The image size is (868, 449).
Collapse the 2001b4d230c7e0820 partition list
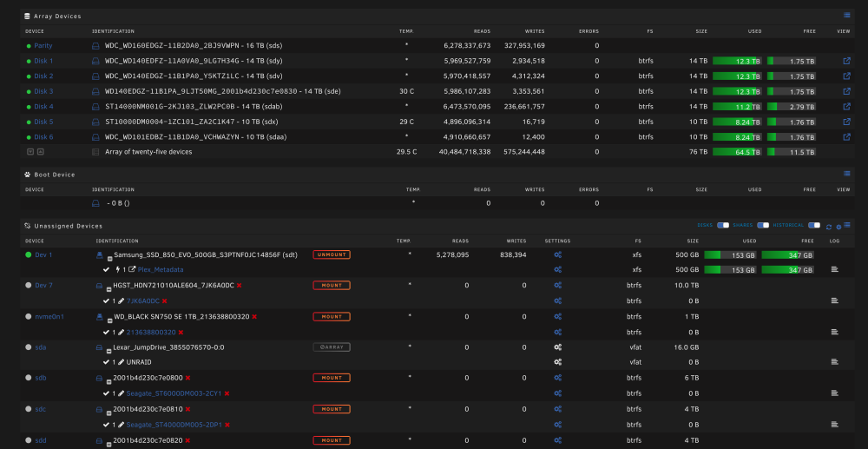pyautogui.click(x=109, y=444)
